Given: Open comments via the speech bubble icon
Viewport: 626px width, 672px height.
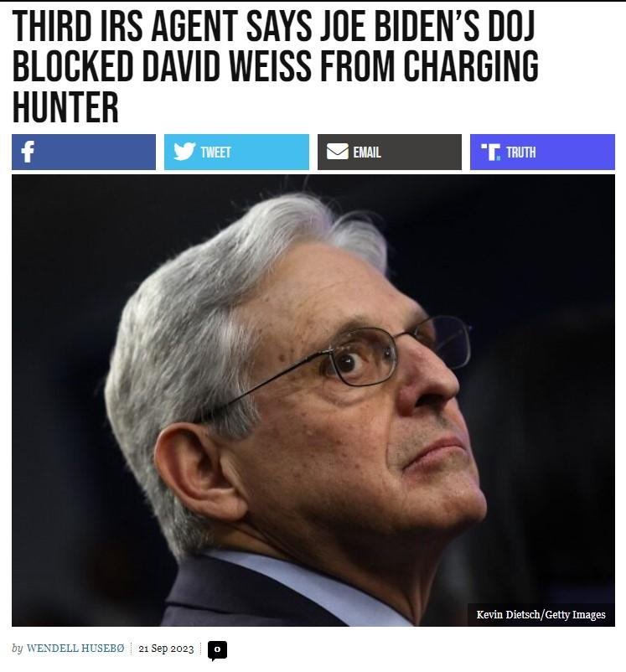Looking at the screenshot, I should (217, 650).
